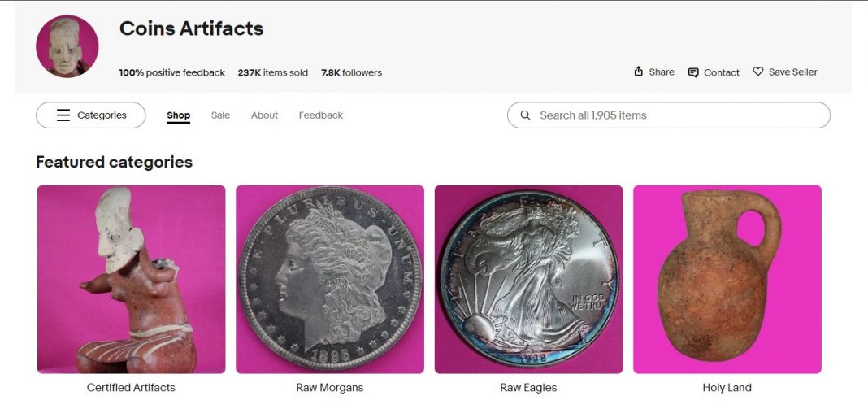Click the Holy Land label link

click(727, 388)
